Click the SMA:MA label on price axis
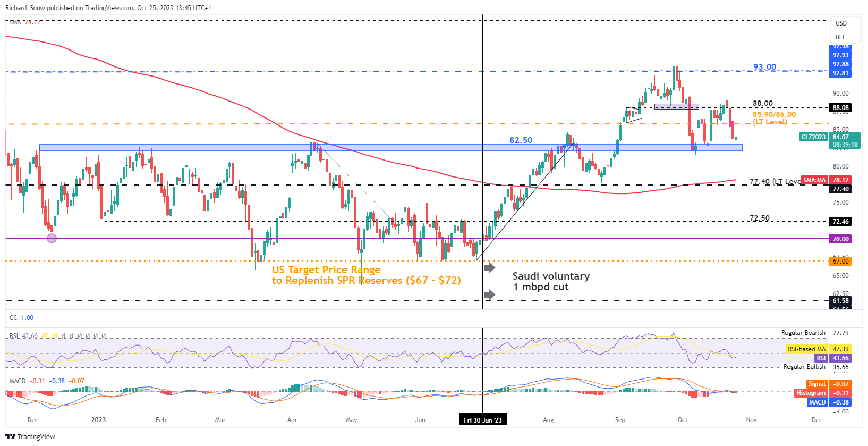The height and width of the screenshot is (446, 868). point(814,180)
